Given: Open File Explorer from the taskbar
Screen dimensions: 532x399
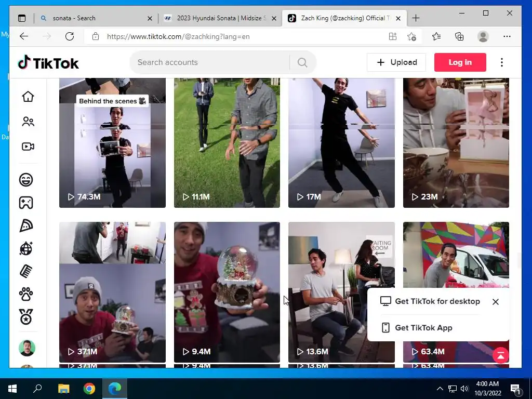Looking at the screenshot, I should (63, 389).
